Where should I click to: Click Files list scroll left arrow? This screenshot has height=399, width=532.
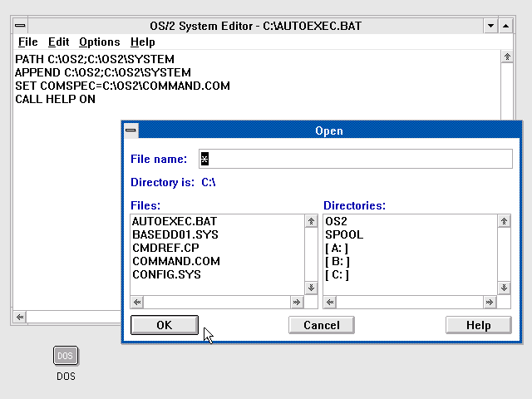point(137,302)
